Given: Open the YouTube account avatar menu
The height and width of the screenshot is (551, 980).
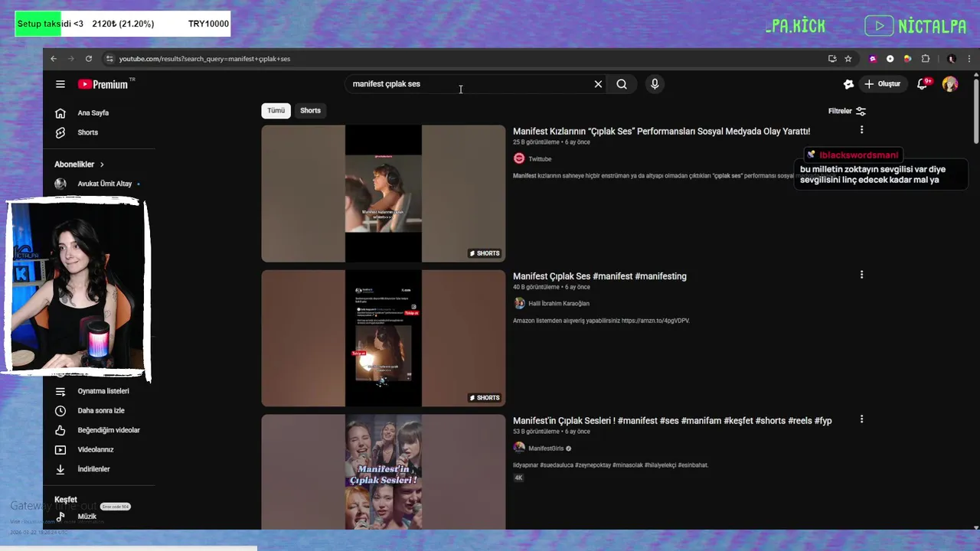Looking at the screenshot, I should point(950,84).
